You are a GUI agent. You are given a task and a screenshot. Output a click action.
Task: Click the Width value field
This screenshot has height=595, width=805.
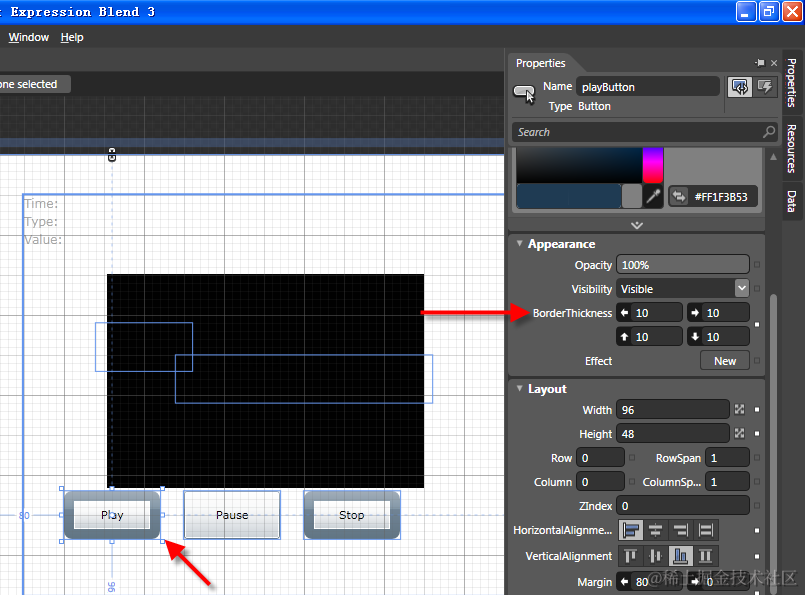[x=673, y=410]
